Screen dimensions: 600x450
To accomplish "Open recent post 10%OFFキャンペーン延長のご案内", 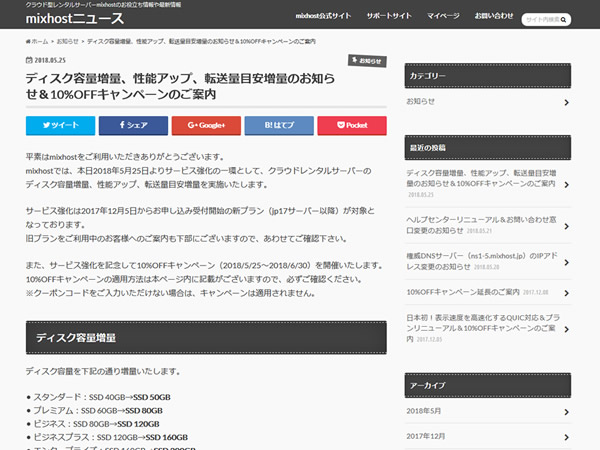I will click(x=463, y=292).
